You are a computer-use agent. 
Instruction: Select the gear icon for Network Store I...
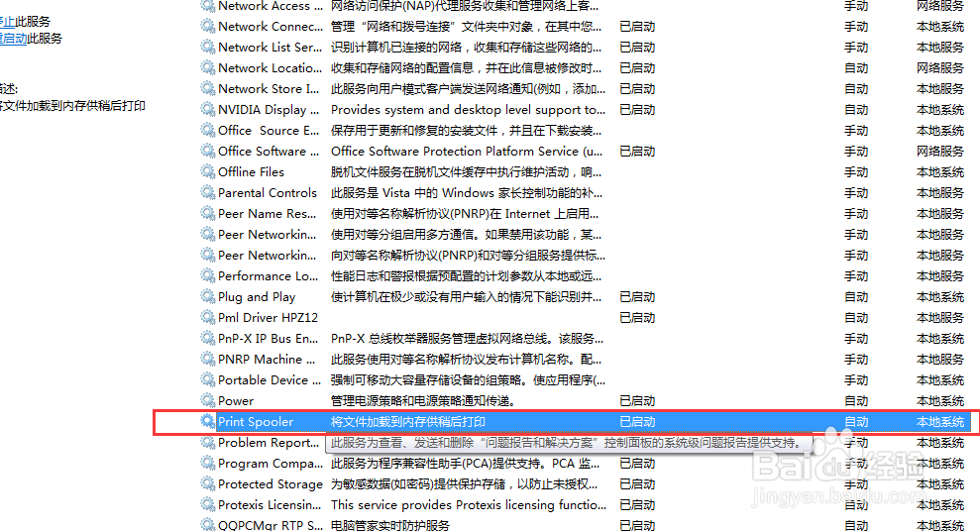pos(207,88)
